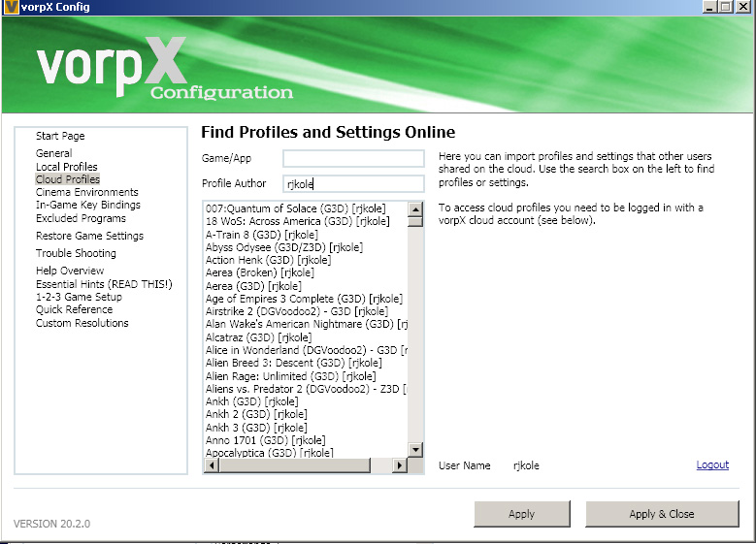Select Aliens vs. Predator 2 profile

pos(306,389)
